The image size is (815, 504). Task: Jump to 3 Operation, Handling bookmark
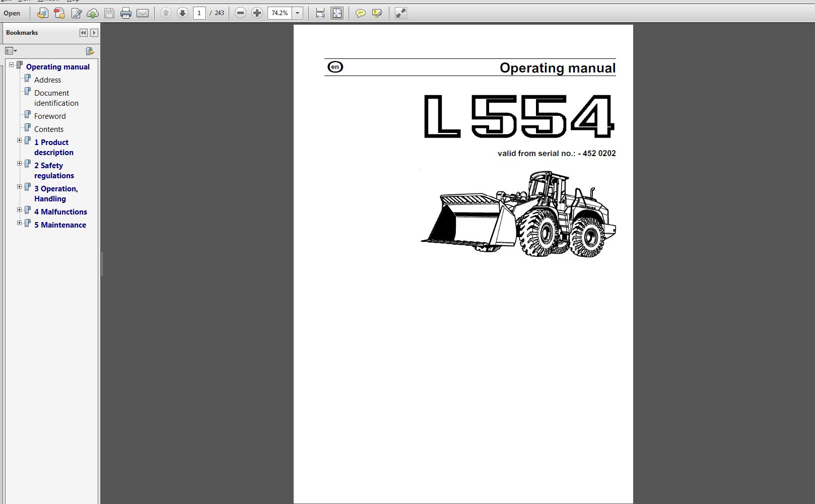tap(56, 194)
